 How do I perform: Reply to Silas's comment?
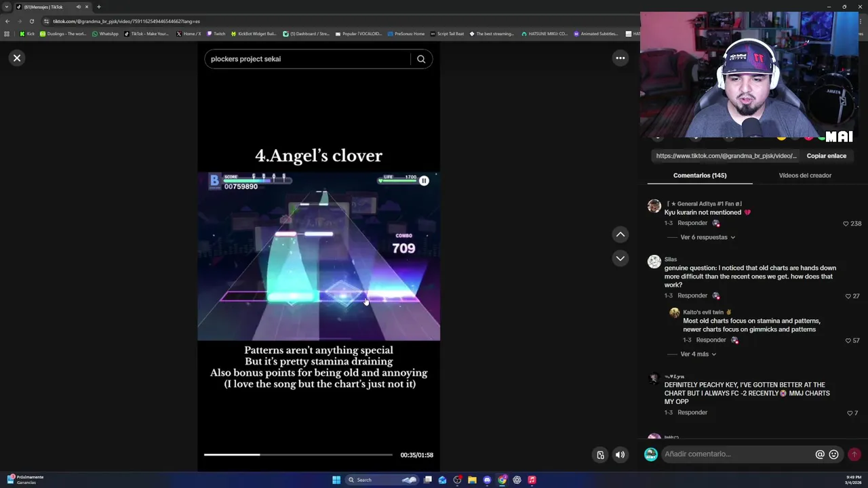[x=692, y=296]
